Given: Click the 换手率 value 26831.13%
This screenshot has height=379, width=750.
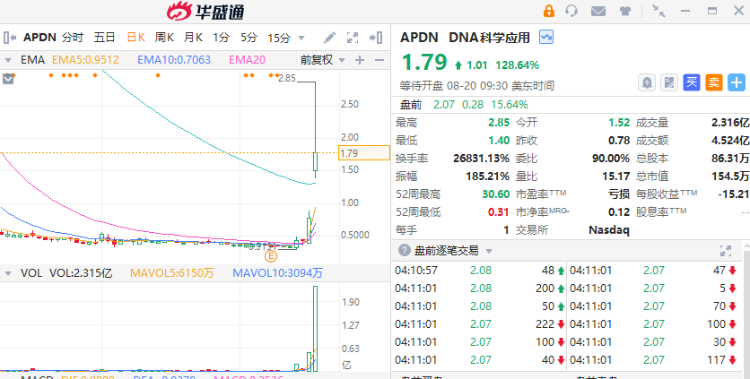Looking at the screenshot, I should coord(481,158).
